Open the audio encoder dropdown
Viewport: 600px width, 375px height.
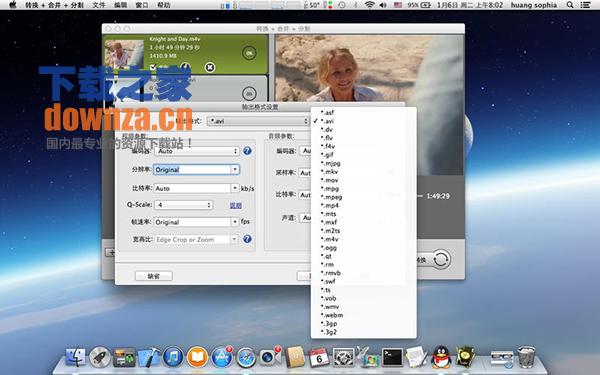[x=305, y=151]
